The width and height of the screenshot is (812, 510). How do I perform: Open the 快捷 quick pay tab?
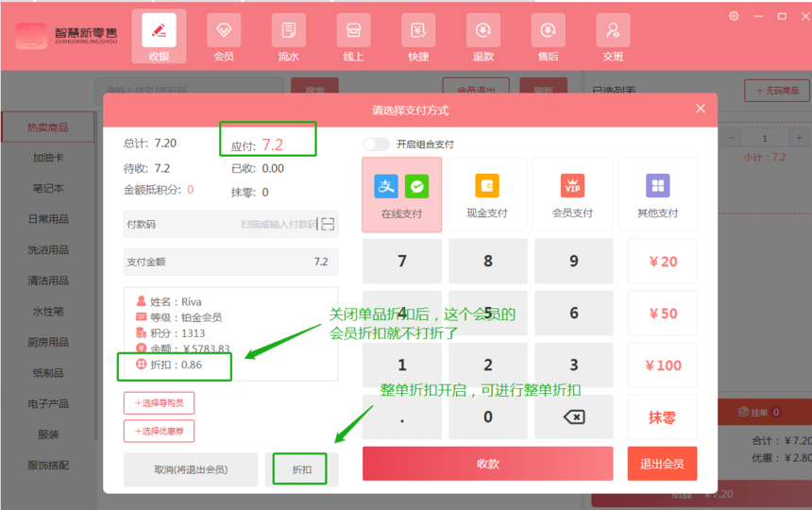coord(418,37)
